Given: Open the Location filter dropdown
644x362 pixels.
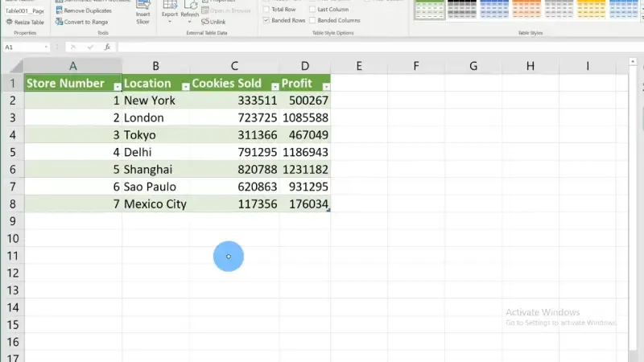Looking at the screenshot, I should (186, 87).
